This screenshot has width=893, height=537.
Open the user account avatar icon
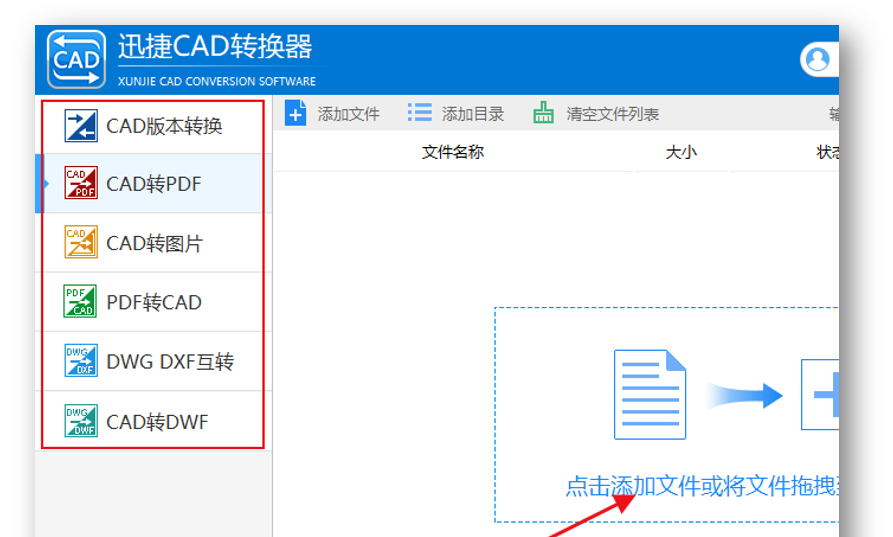click(x=818, y=59)
